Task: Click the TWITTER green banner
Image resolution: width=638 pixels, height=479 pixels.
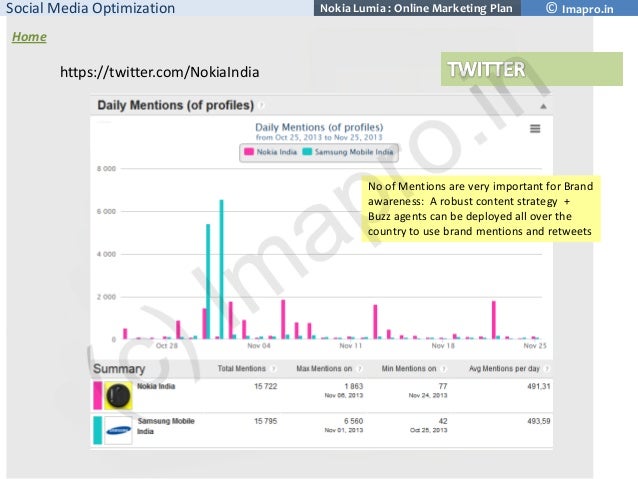Action: [x=531, y=69]
